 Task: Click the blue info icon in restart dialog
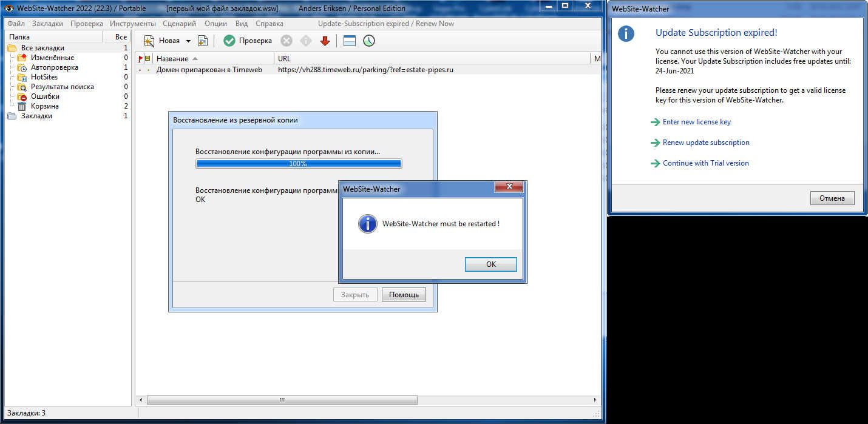tap(368, 224)
